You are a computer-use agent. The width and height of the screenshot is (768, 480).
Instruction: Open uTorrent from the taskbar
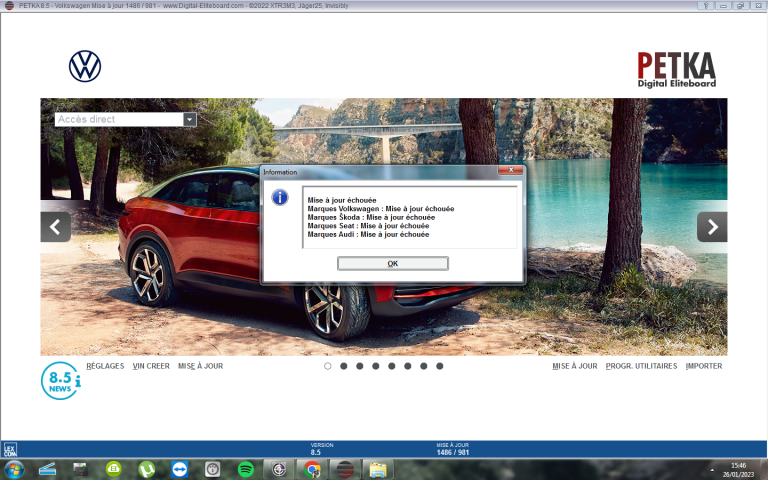pos(146,469)
